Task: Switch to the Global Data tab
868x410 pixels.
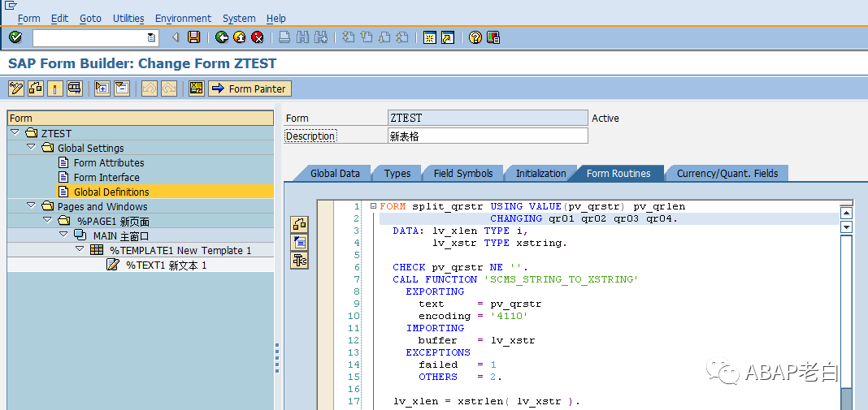Action: click(x=335, y=173)
